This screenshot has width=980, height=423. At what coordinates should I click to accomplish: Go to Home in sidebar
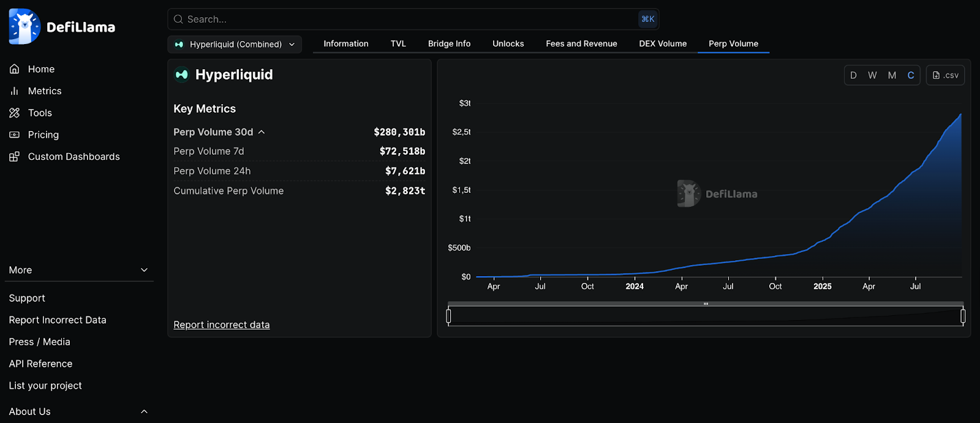coord(41,69)
